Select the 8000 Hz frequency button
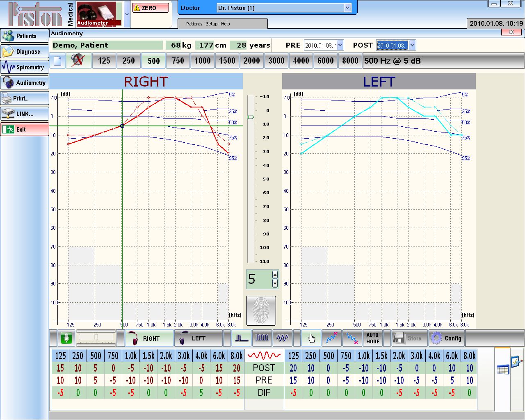The height and width of the screenshot is (420, 525). [350, 61]
